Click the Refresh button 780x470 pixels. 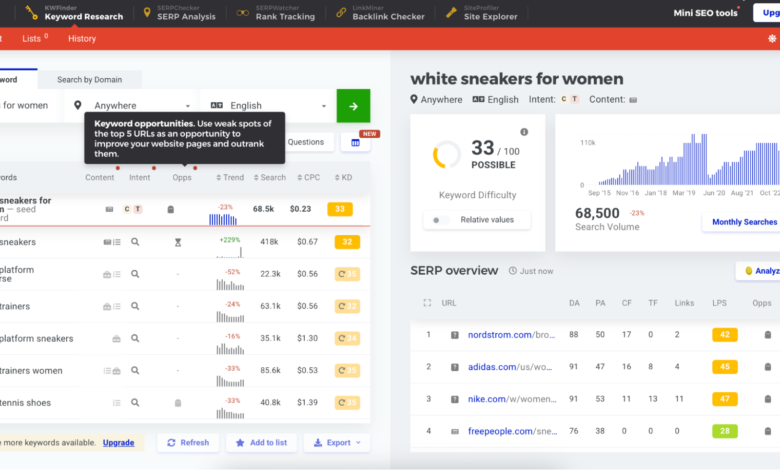coord(188,442)
